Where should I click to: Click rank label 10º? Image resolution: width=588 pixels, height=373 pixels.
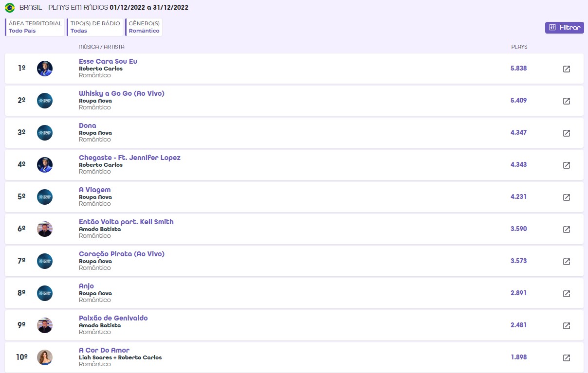(21, 357)
